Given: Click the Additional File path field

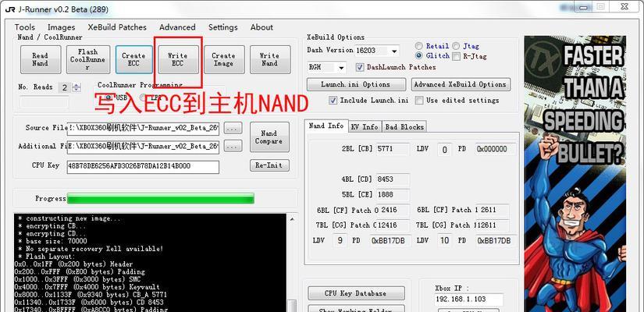Looking at the screenshot, I should [x=144, y=146].
